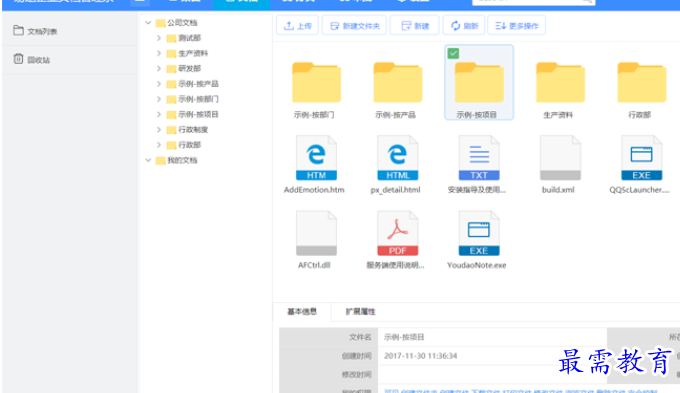Select the 生产资料 folder icon in file grid
This screenshot has height=393, width=680.
(x=560, y=82)
